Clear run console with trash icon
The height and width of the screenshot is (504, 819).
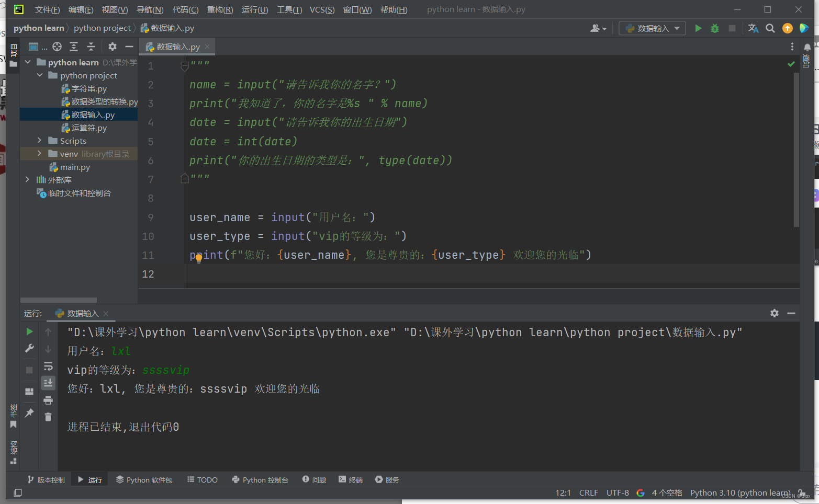click(48, 417)
